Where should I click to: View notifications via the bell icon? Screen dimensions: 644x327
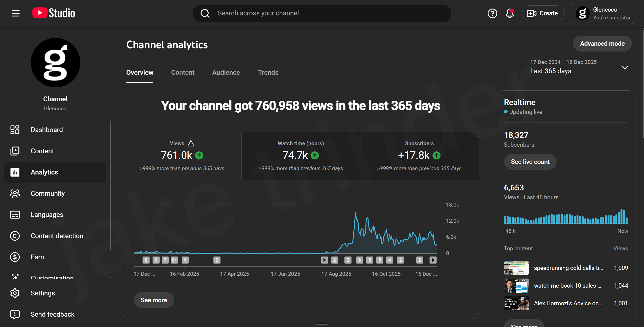pos(509,13)
